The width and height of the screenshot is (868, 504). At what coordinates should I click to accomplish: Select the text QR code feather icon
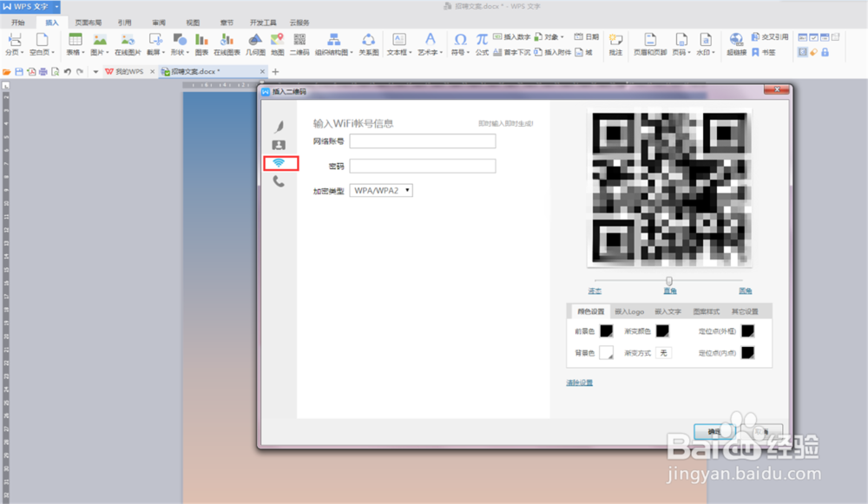tap(279, 127)
